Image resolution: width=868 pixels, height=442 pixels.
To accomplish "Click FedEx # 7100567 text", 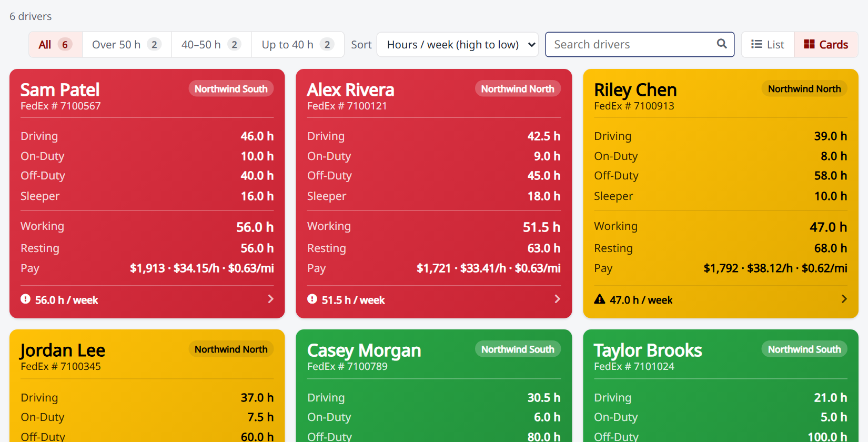I will 60,106.
